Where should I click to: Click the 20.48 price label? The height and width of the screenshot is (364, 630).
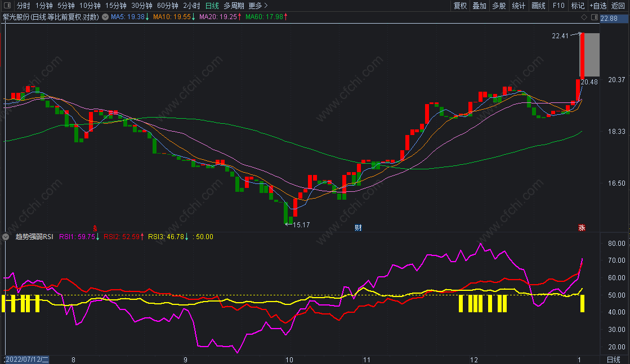point(589,82)
